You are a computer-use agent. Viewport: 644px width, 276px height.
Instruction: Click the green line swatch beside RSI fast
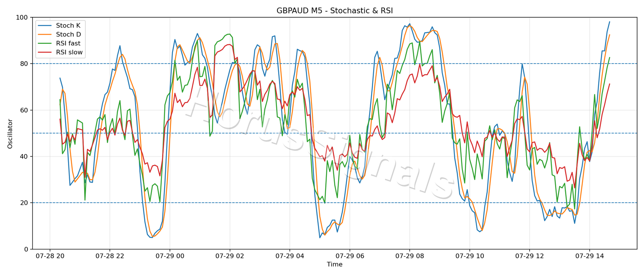(x=45, y=43)
